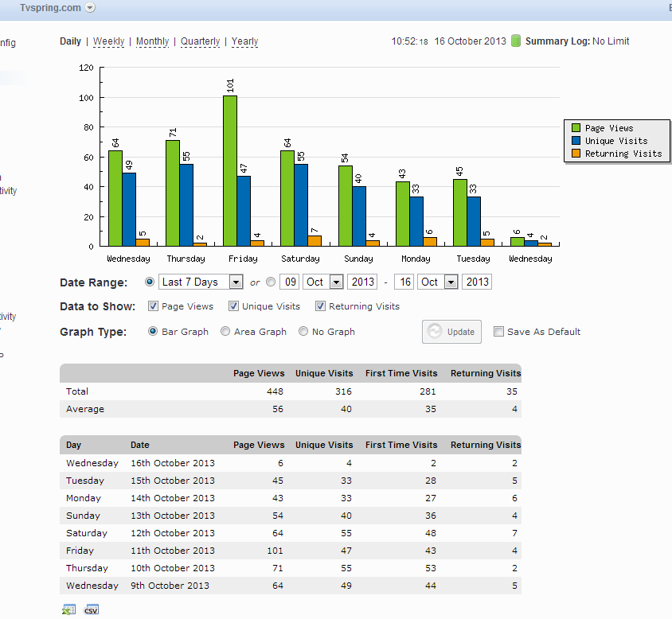Viewport: 672px width, 619px height.
Task: Uncheck the Page Views checkbox
Action: (153, 306)
